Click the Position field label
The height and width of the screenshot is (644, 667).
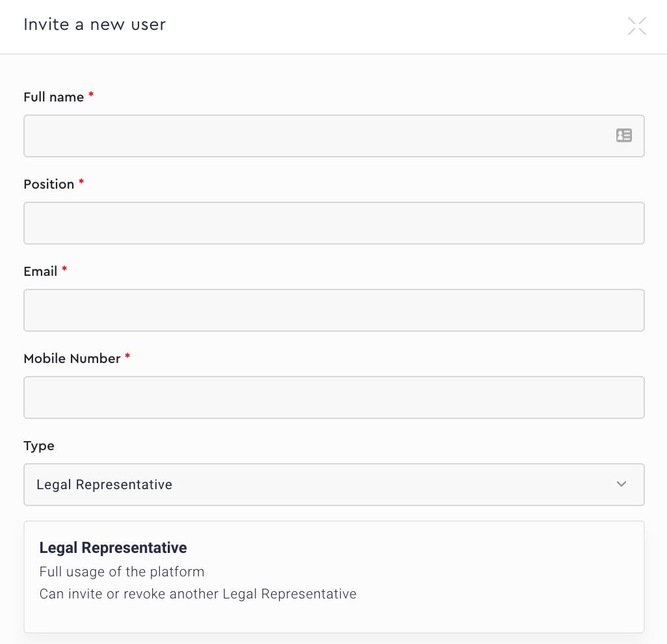49,184
